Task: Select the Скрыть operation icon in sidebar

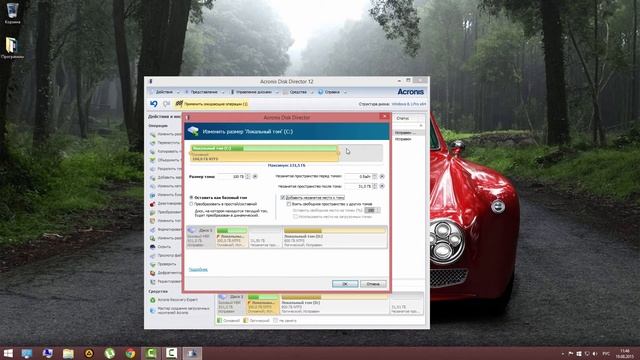Action: click(x=153, y=247)
